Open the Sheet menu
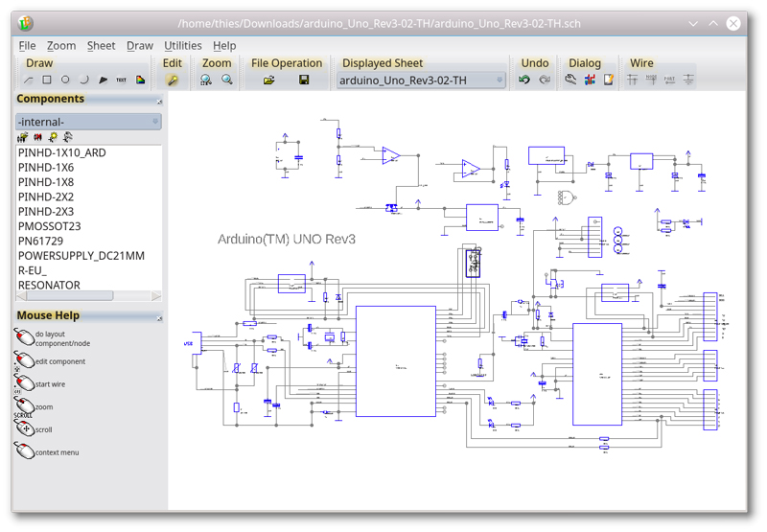 coord(101,45)
